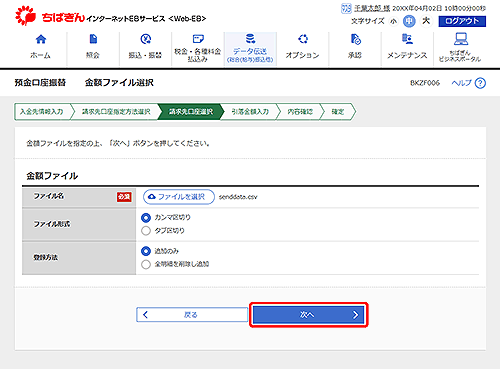
Task: Open the 照会 document icon
Action: [x=93, y=39]
